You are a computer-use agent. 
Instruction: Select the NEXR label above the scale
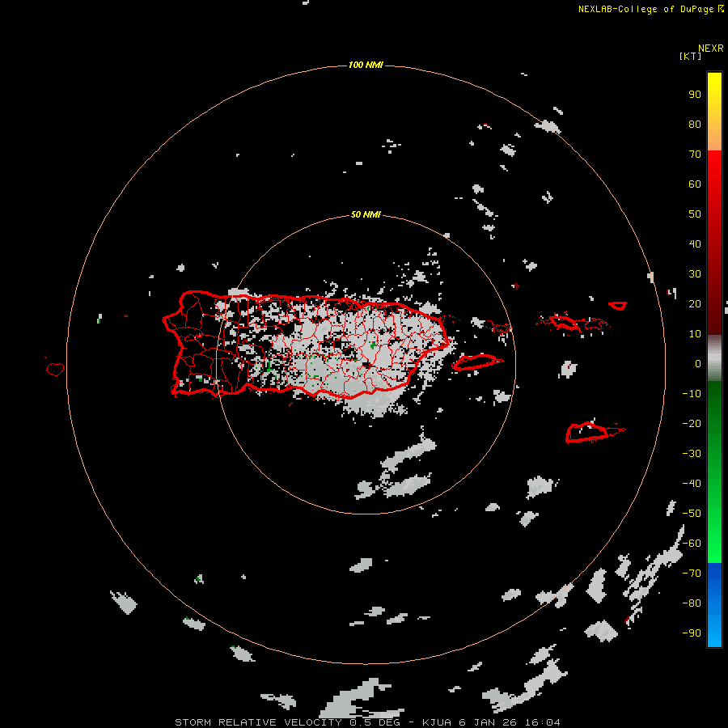710,48
